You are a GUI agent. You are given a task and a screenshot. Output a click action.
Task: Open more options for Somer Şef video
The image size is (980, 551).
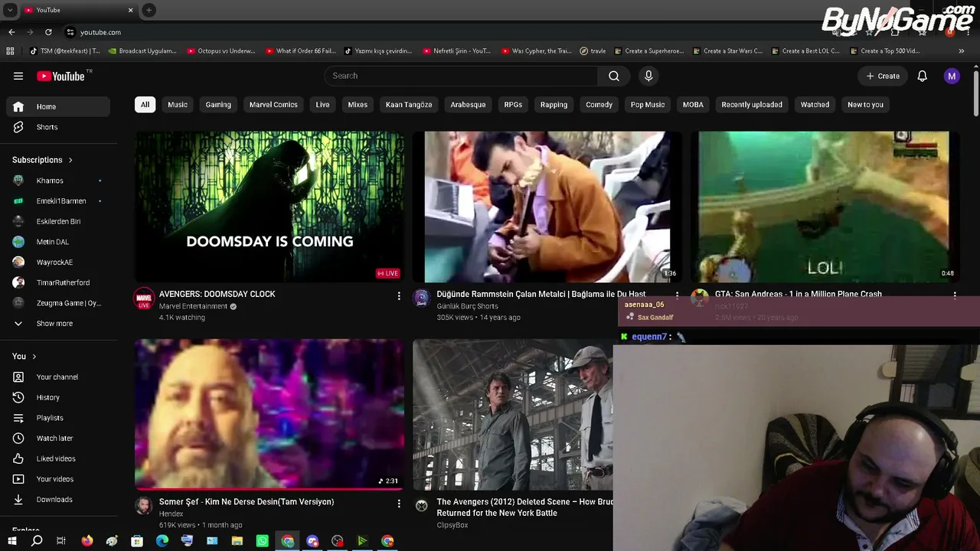click(399, 503)
